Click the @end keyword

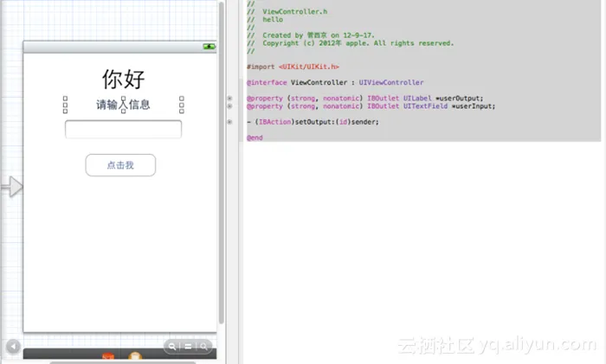click(255, 137)
